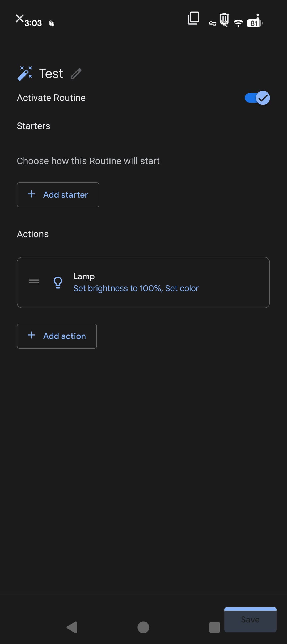Toggle the Activate Routine switch
The width and height of the screenshot is (287, 644).
[x=257, y=98]
